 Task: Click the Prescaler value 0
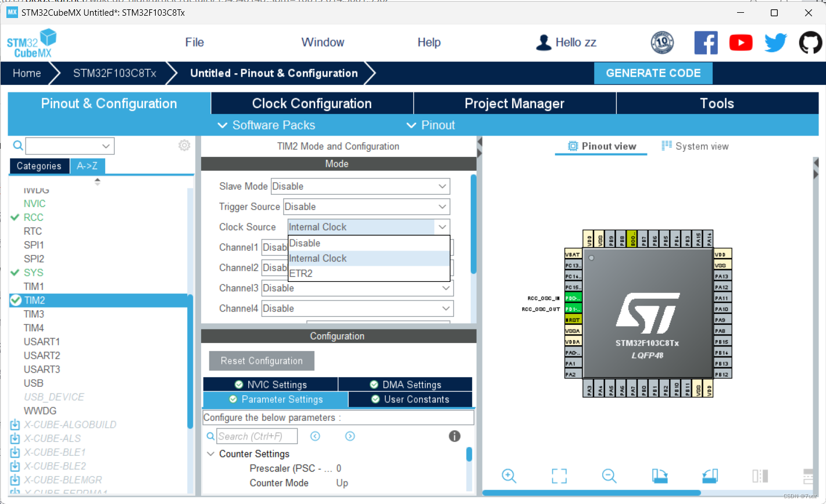point(339,469)
